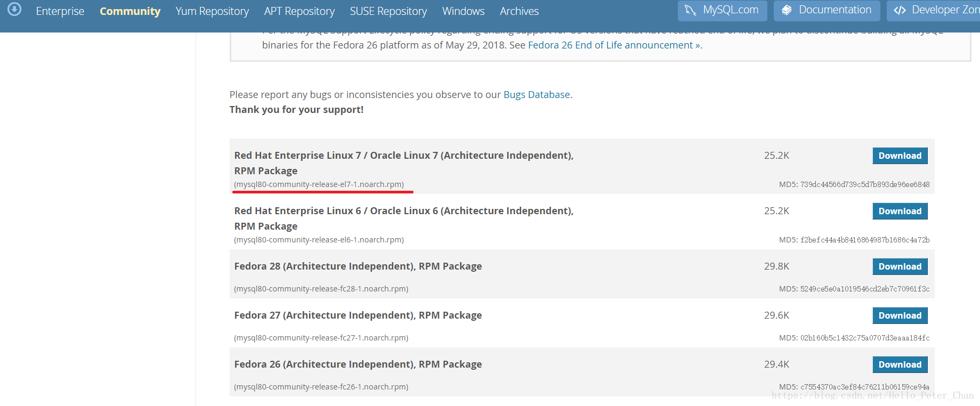
Task: Click the Fedora 27 package title
Action: 358,315
